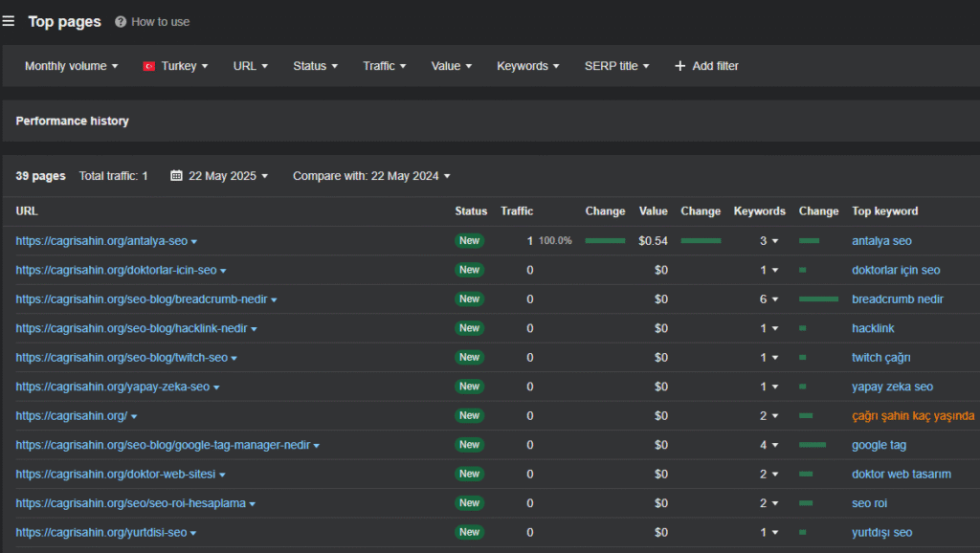Screen dimensions: 980x553
Task: Open the yapay-zeka-seo URL link
Action: tap(113, 387)
